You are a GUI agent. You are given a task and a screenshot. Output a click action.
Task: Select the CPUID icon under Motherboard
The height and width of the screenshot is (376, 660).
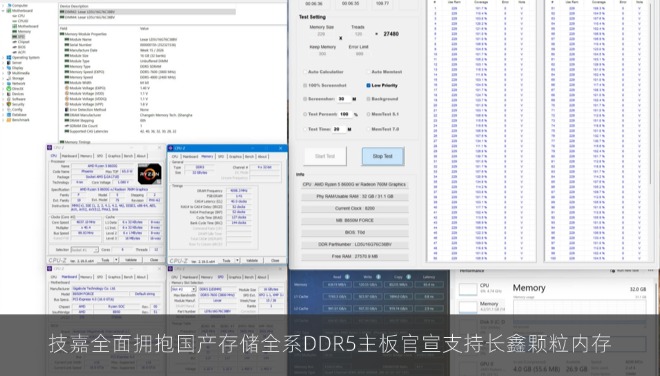pos(14,21)
